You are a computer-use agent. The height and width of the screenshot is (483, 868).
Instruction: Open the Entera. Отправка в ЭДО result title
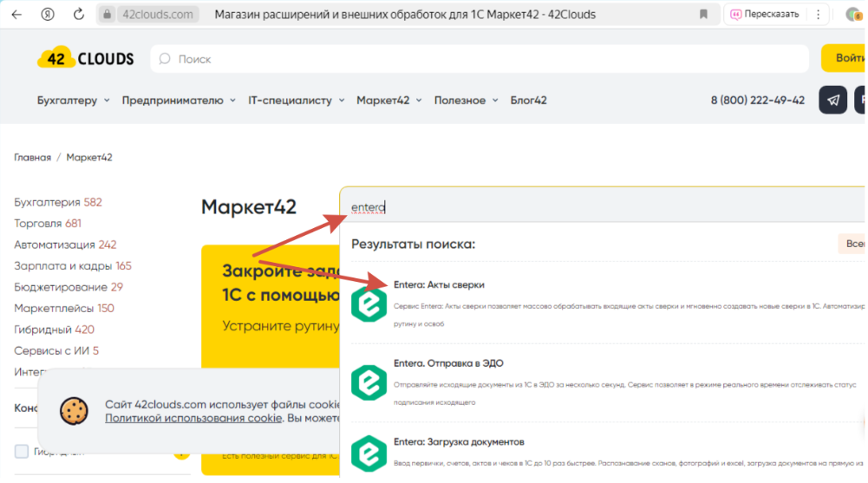[448, 363]
